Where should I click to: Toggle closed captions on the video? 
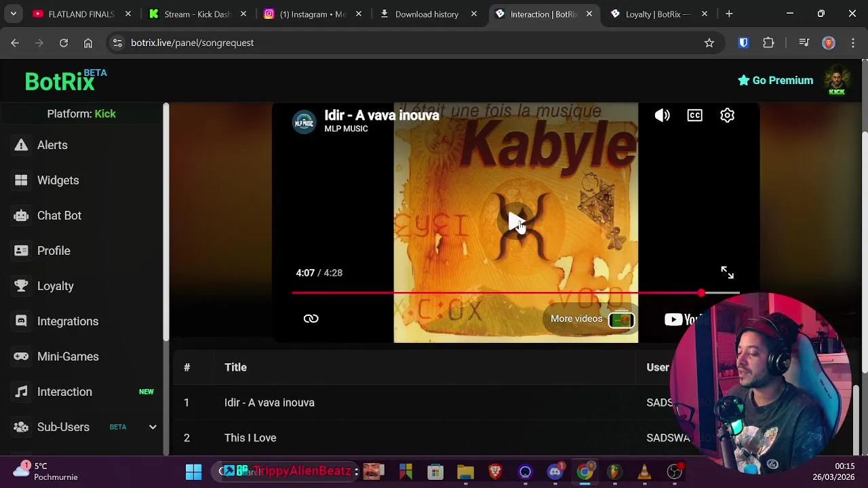pos(694,115)
